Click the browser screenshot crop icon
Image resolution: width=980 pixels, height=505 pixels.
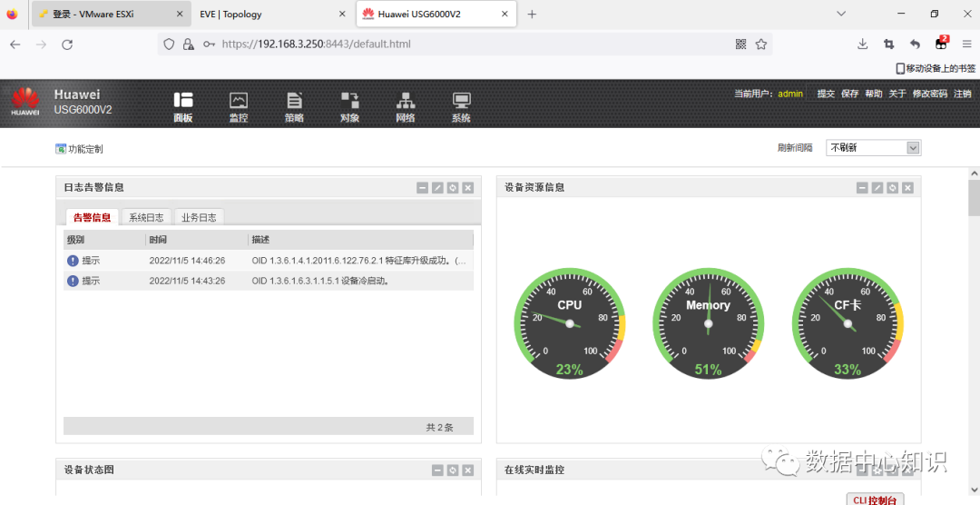click(x=888, y=44)
